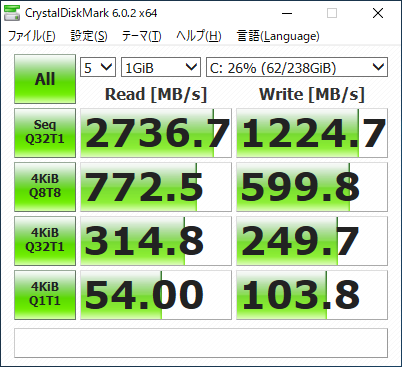
Task: Click the 4KiB Q32T1 write result 249.7
Action: click(312, 241)
